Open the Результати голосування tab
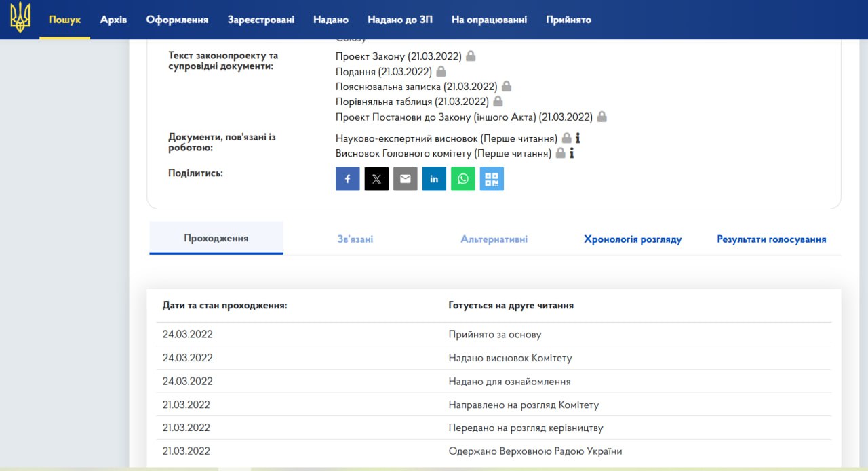 click(772, 239)
